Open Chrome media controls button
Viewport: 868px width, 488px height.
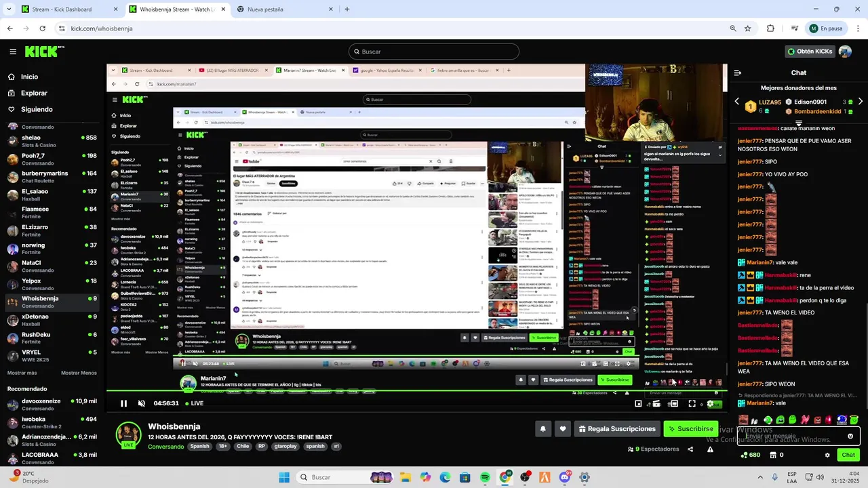[x=794, y=28]
